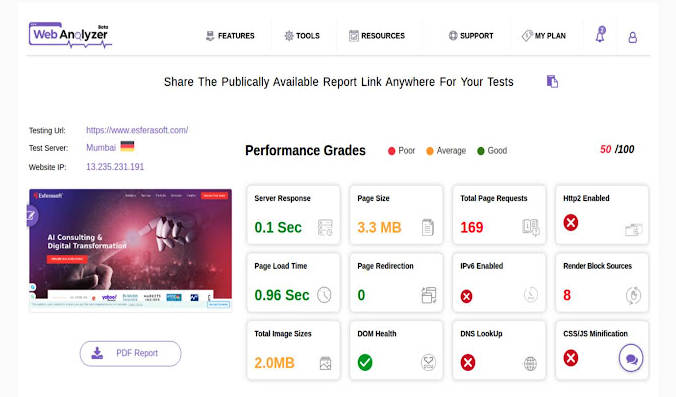Click the Http2 Enabled red cross
The image size is (676, 397).
tap(571, 222)
